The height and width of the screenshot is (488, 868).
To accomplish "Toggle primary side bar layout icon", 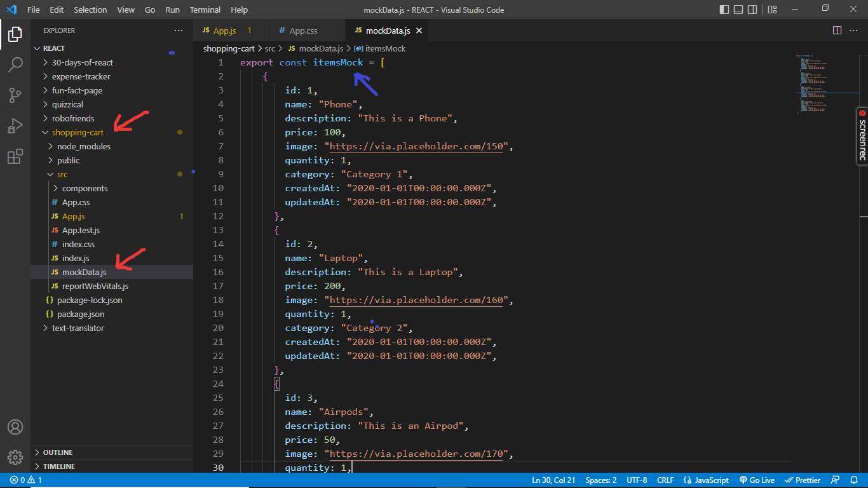I will click(x=724, y=10).
